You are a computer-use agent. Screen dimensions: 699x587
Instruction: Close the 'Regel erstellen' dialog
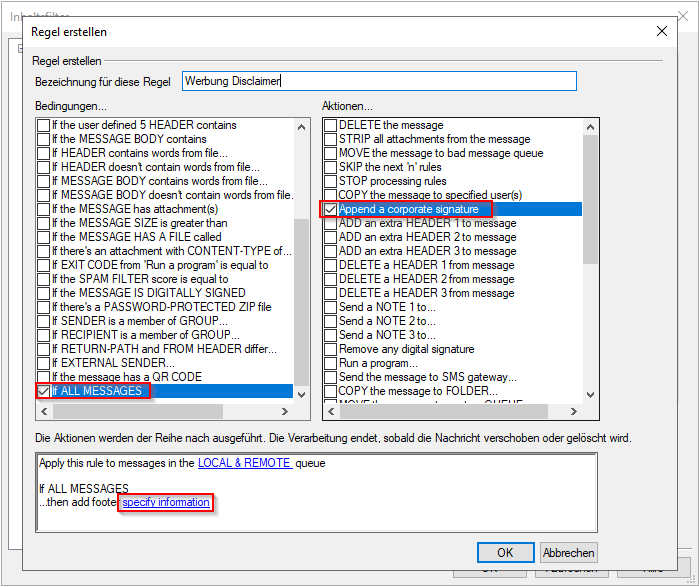(661, 31)
